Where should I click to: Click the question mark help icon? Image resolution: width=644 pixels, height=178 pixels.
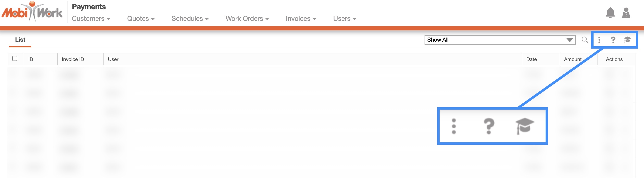613,40
